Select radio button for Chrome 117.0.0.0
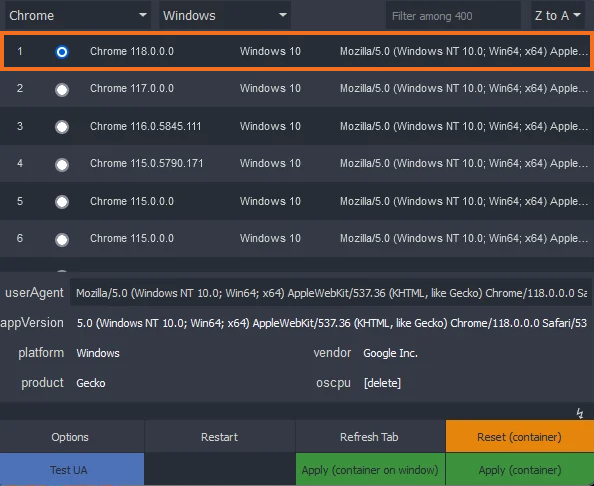The image size is (594, 486). coord(62,89)
